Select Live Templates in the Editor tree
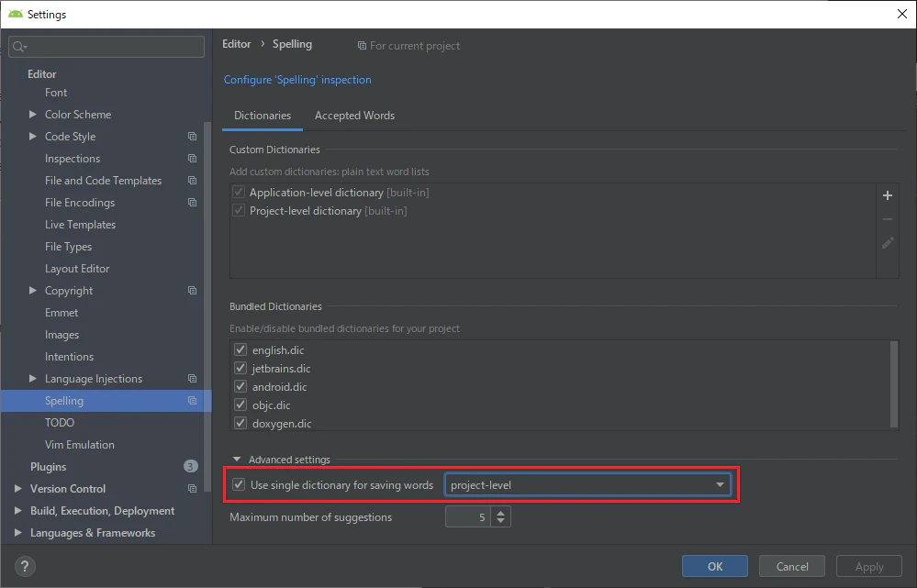Viewport: 917px width, 588px height. coord(80,225)
